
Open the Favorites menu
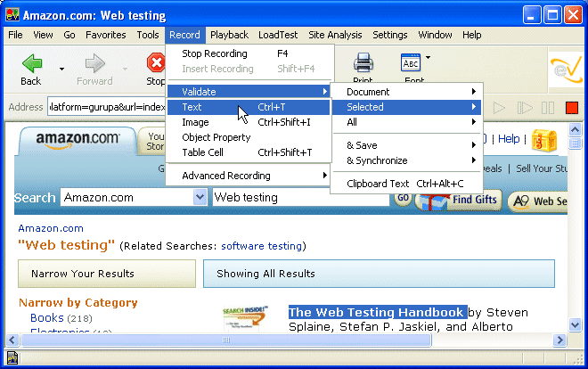106,35
